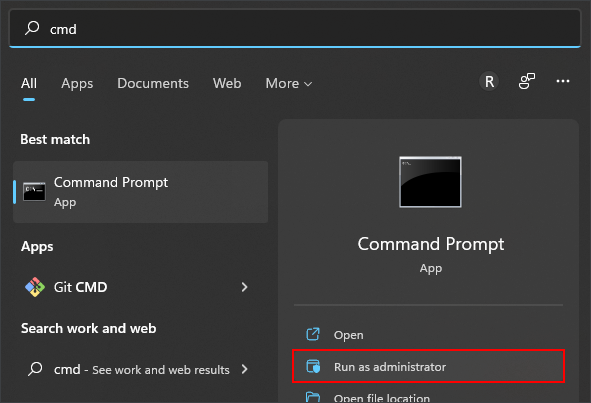The image size is (591, 403).
Task: Click the search magnifier icon in search box
Action: click(x=32, y=28)
